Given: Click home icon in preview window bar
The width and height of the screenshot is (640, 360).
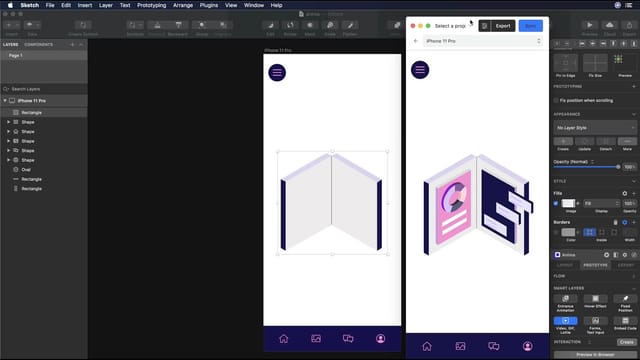Looking at the screenshot, I should point(427,346).
